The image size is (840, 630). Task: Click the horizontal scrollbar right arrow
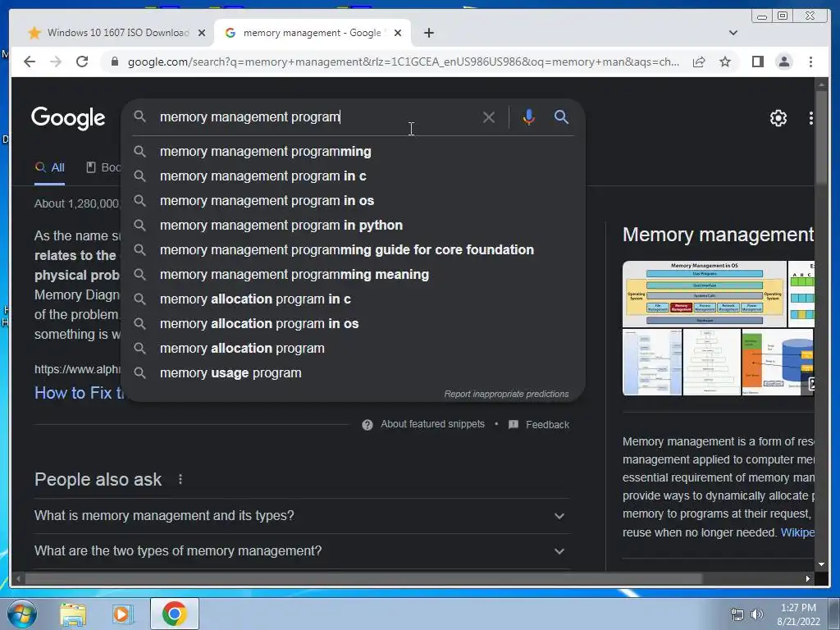(x=807, y=578)
